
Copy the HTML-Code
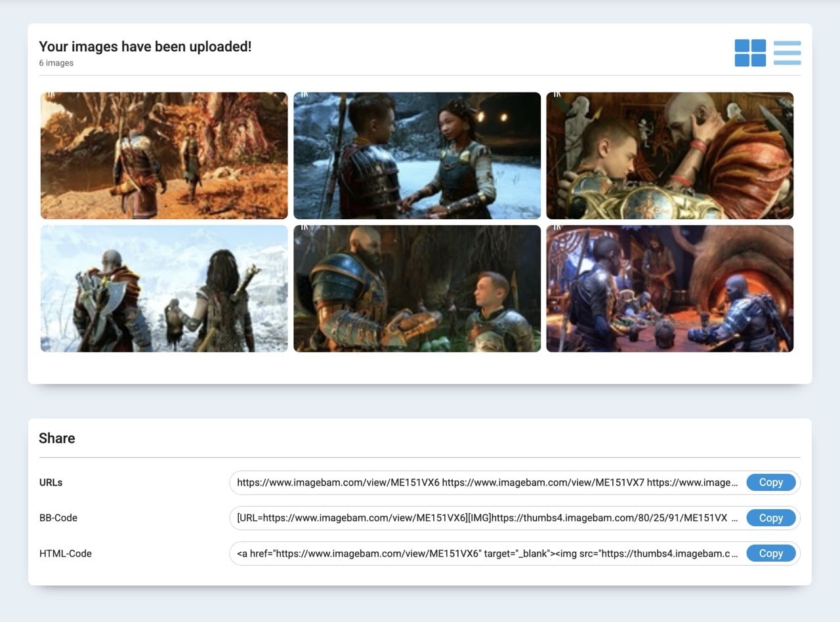click(771, 553)
